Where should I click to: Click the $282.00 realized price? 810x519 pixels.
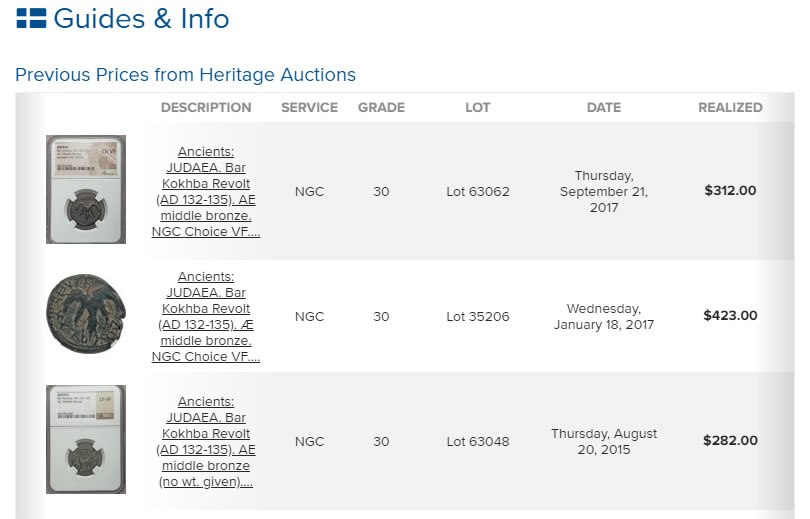(x=730, y=441)
